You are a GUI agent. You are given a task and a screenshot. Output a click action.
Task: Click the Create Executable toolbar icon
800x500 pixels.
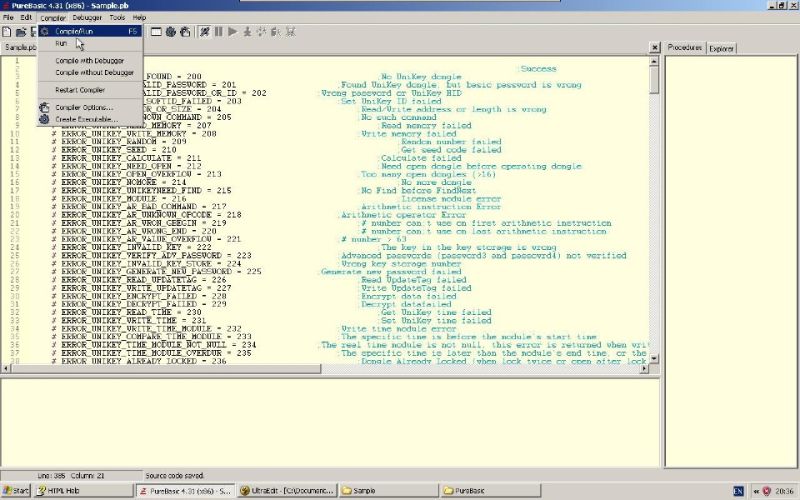point(185,32)
